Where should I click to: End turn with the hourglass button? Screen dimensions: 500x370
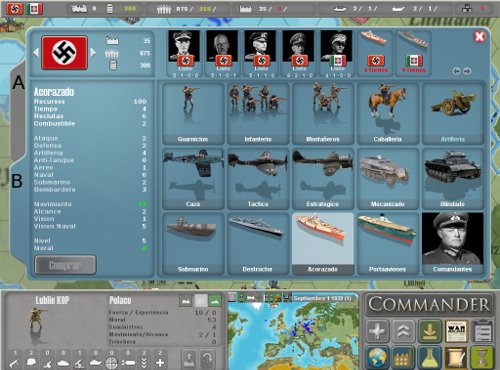(482, 357)
